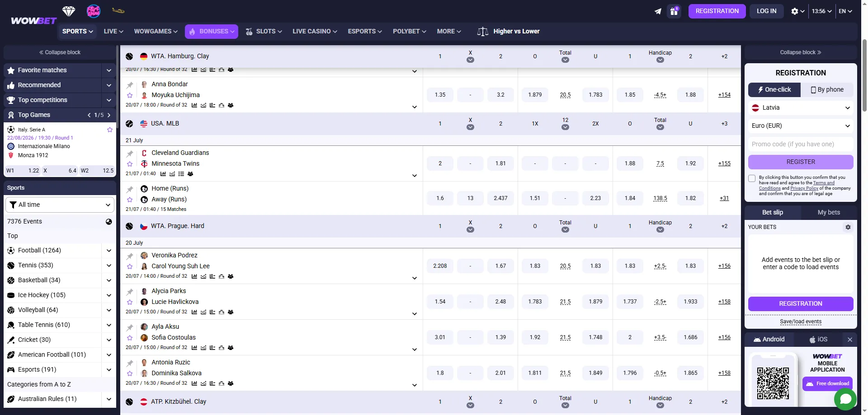This screenshot has height=415, width=868.
Task: Open statistics icon for Cleveland Guardians match
Action: 163,174
